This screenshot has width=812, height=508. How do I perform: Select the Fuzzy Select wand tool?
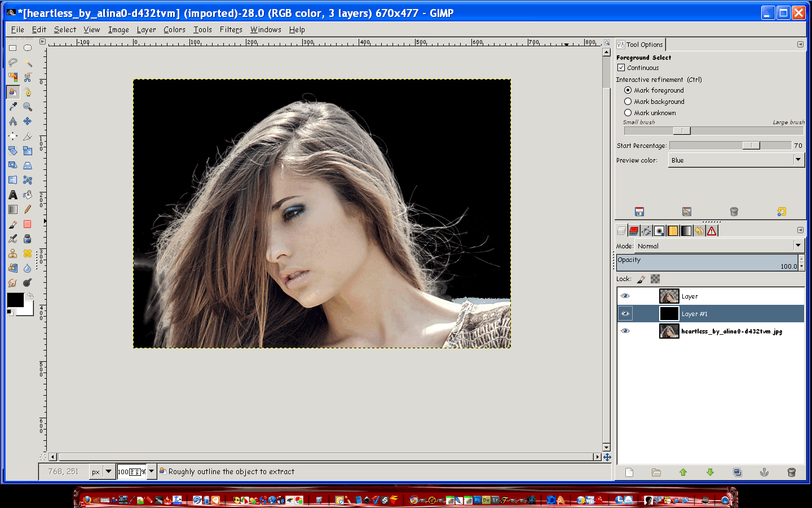coord(27,63)
